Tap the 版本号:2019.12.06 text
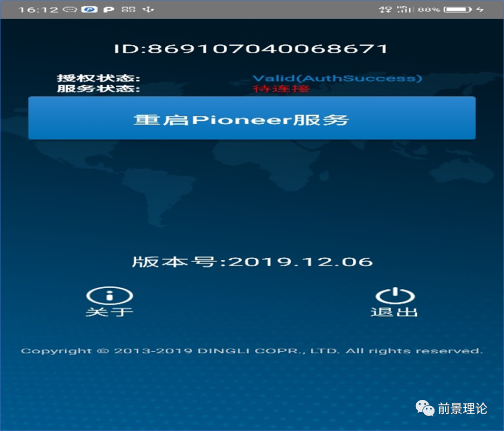The height and width of the screenshot is (431, 504). pos(252,262)
